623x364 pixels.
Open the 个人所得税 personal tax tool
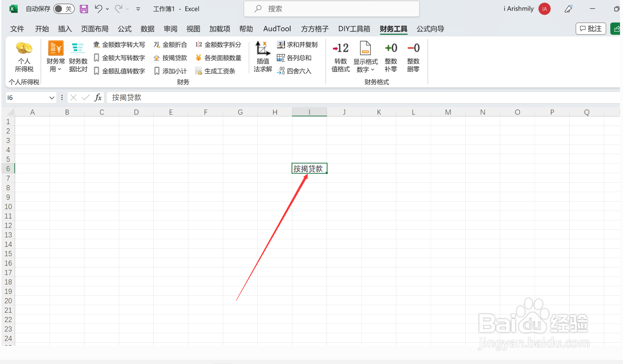(x=24, y=57)
